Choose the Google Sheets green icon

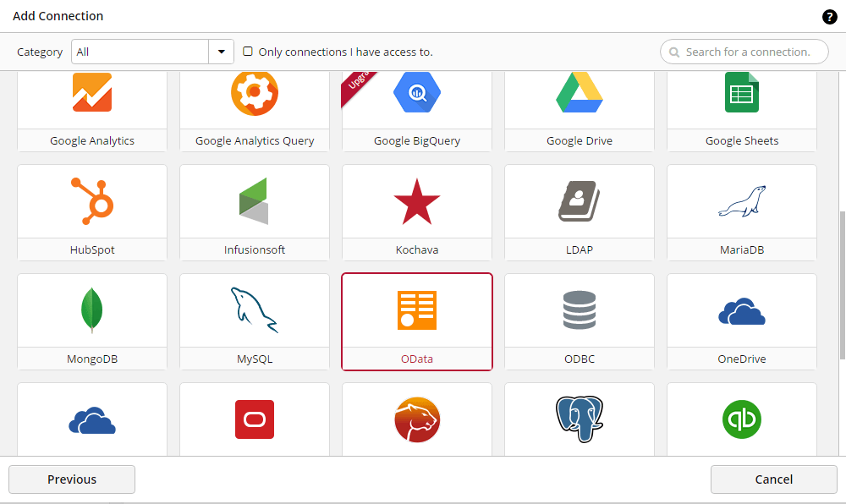(x=742, y=92)
